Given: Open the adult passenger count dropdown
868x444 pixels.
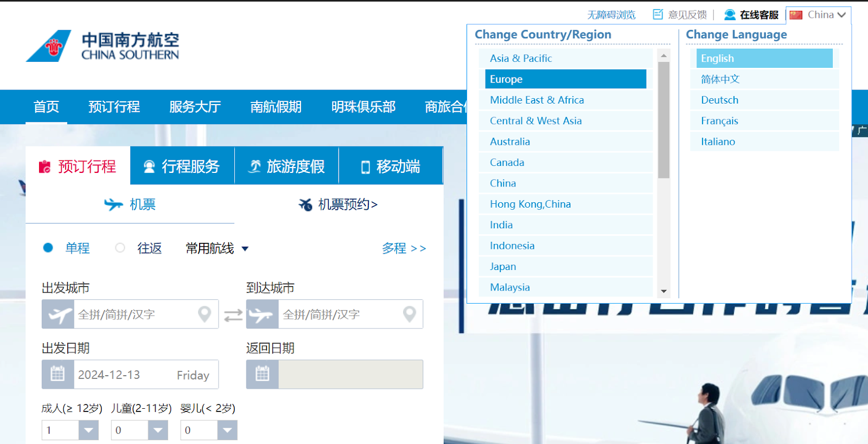Looking at the screenshot, I should [88, 430].
